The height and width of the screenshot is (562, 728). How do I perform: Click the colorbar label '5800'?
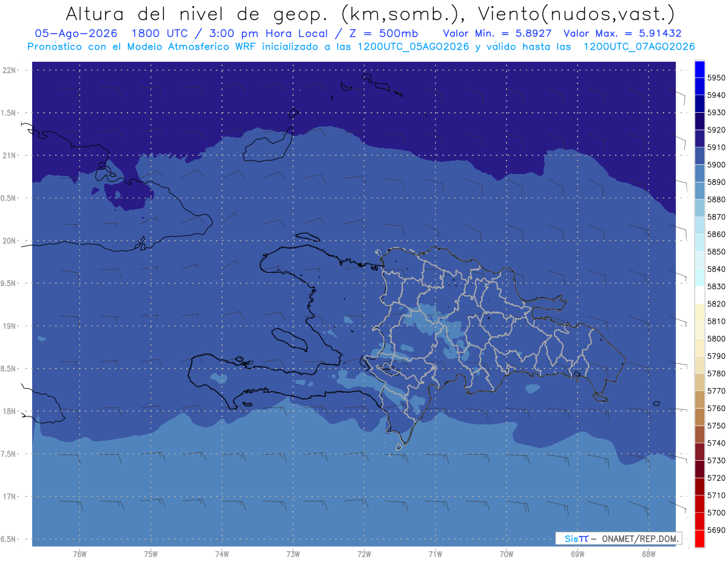tap(716, 338)
